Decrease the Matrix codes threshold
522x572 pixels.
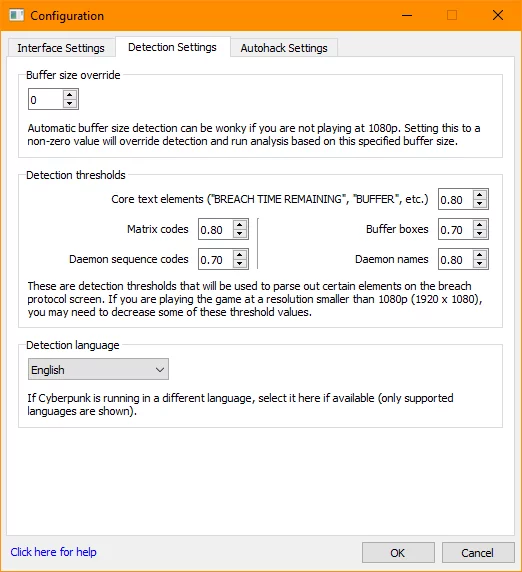point(240,233)
